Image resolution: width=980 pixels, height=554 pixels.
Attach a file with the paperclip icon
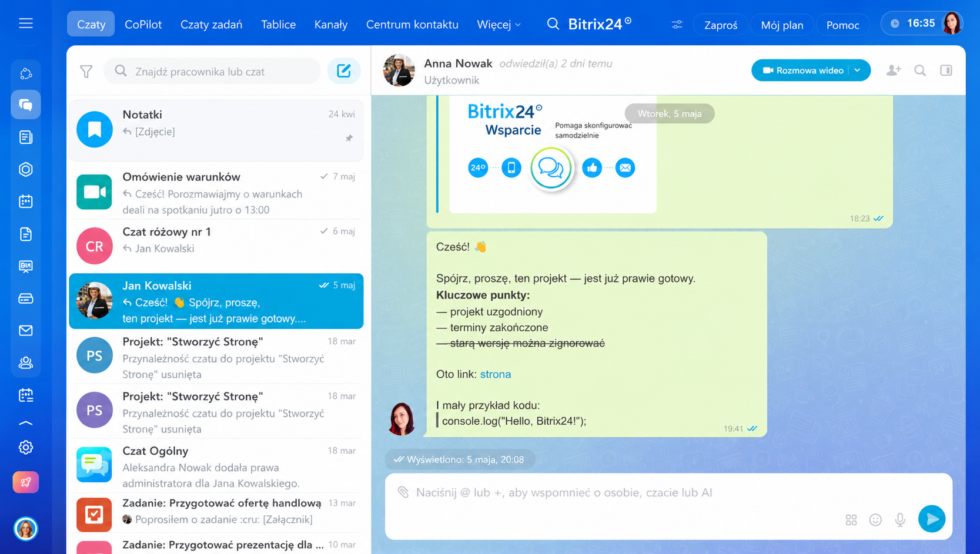point(403,492)
